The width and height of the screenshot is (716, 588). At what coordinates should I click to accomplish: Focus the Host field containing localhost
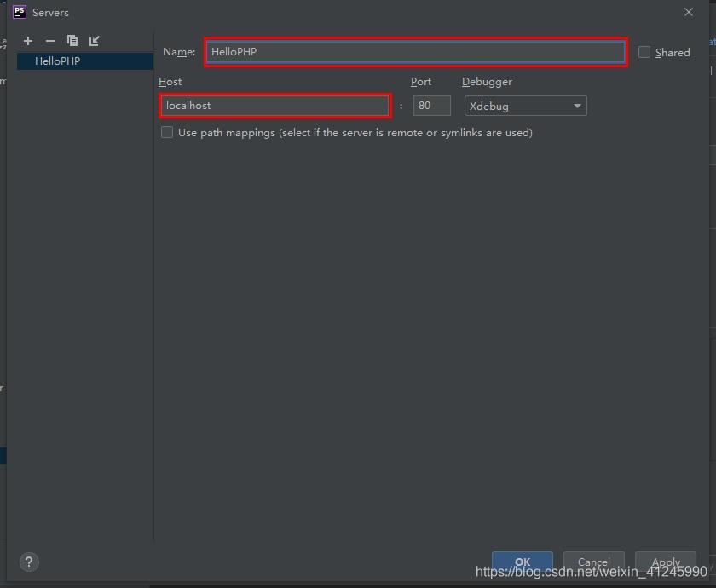coord(274,106)
